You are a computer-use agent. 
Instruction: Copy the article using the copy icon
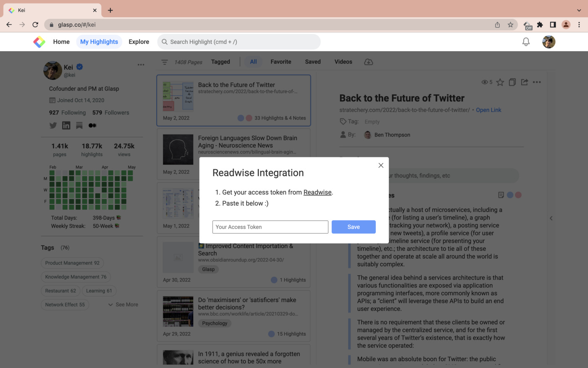coord(512,82)
